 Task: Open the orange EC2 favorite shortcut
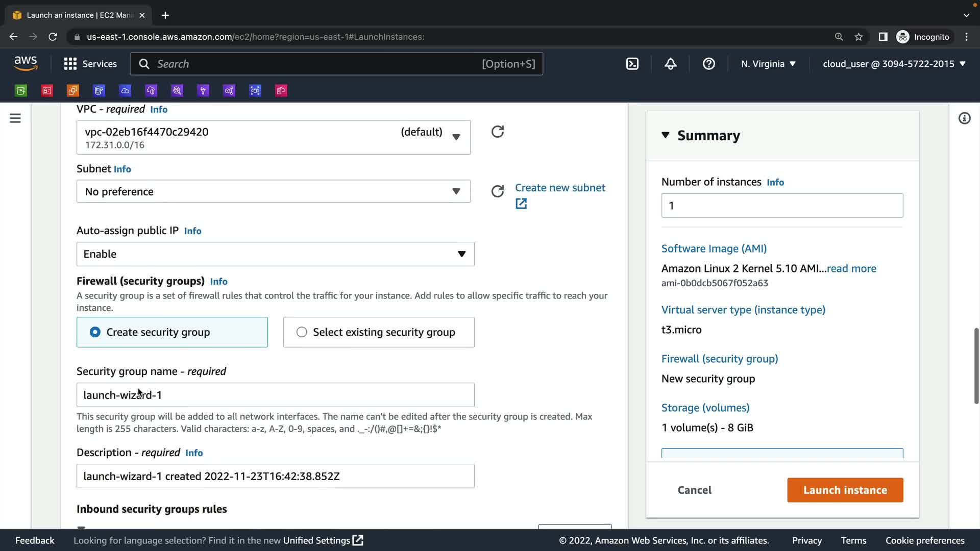point(73,91)
